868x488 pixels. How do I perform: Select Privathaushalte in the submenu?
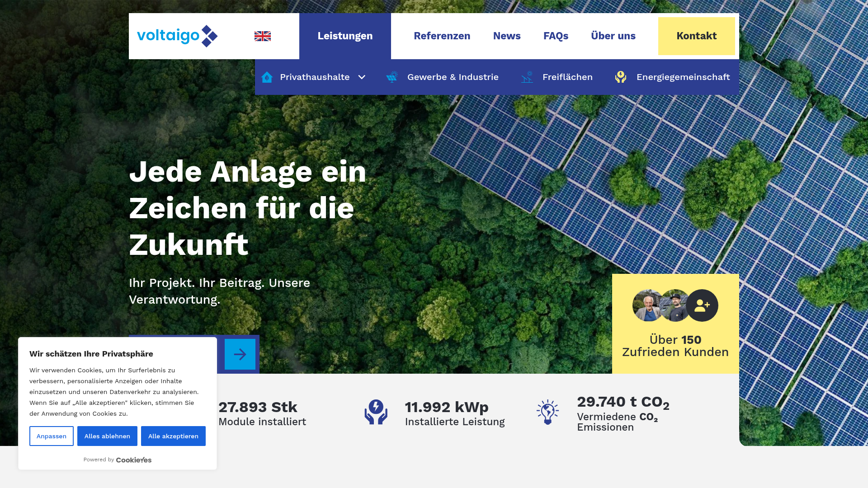point(315,77)
